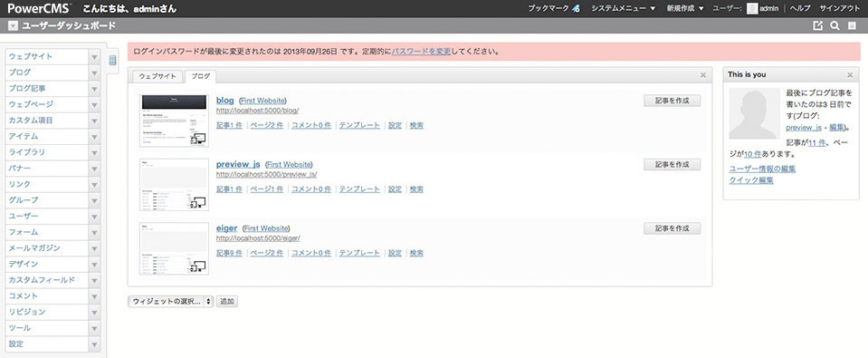Expand the ブログ sidebar arrow
Screen dimensions: 868x358
pos(94,73)
